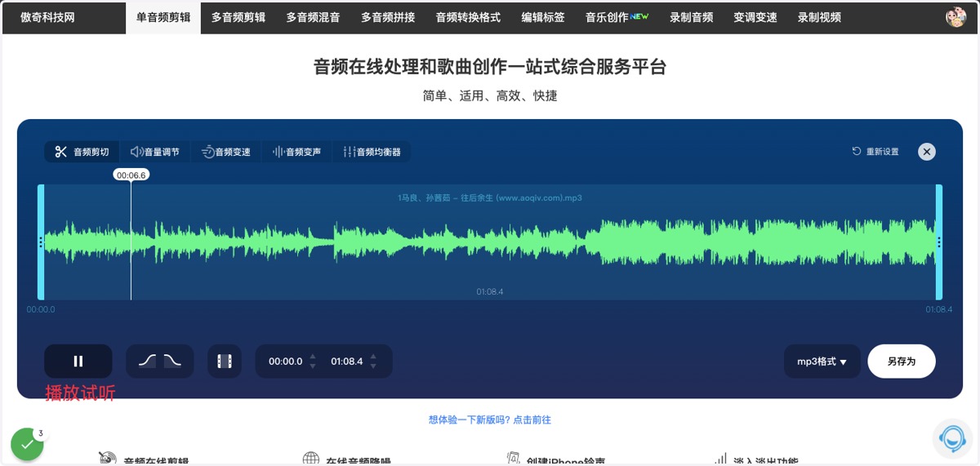
Task: Select the 音频剪切 scissors tool
Action: tap(82, 152)
